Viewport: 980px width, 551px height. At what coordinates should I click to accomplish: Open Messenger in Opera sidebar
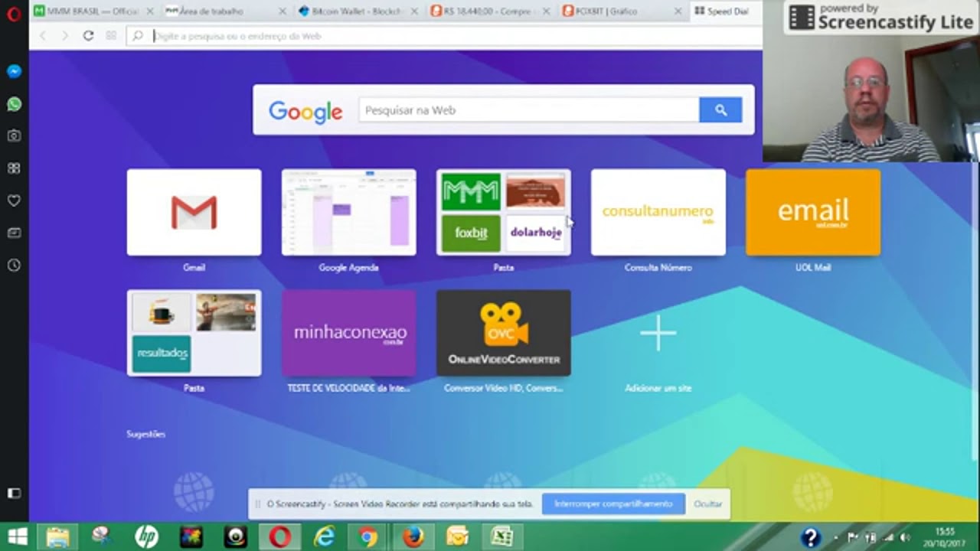[14, 71]
